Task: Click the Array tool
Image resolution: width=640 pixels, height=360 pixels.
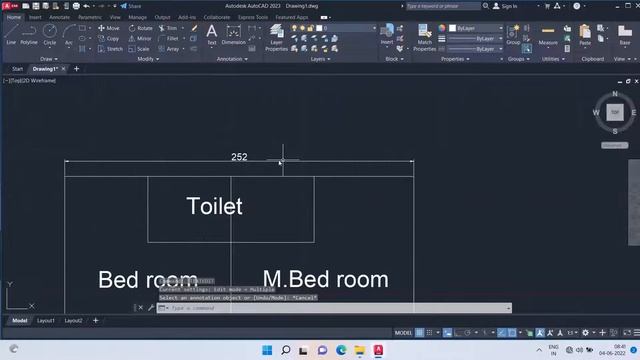Action: pyautogui.click(x=169, y=49)
